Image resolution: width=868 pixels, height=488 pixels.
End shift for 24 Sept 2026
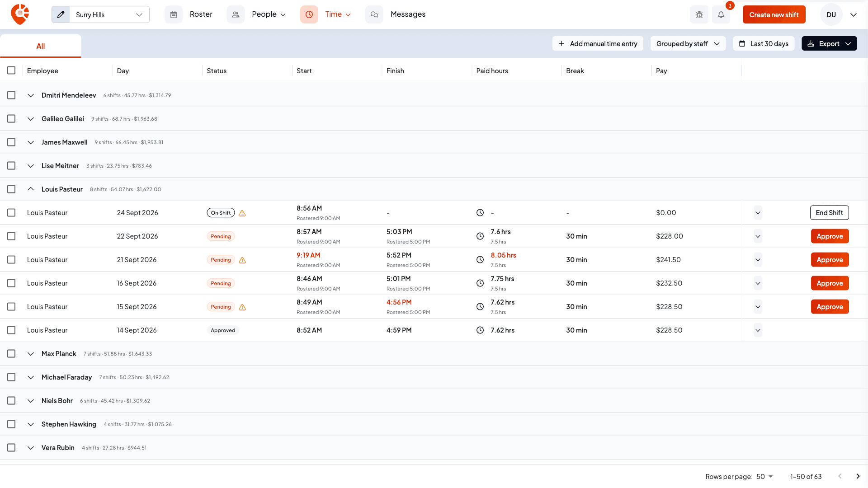coord(829,213)
